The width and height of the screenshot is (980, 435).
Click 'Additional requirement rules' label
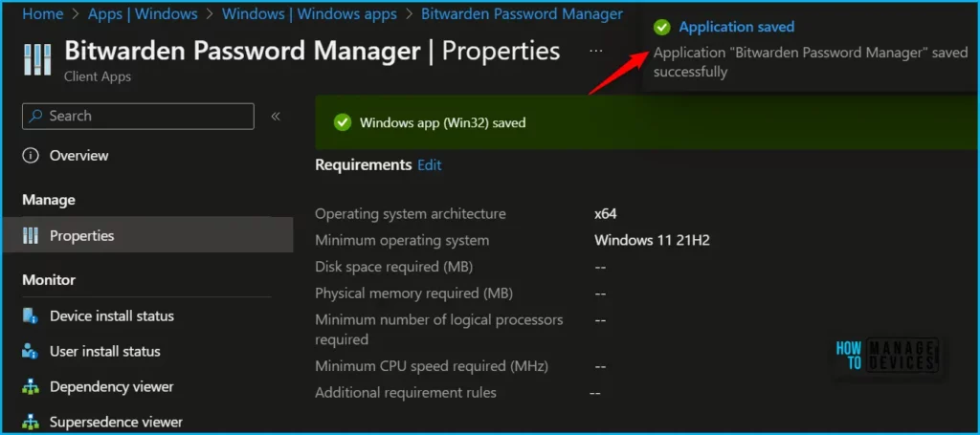(406, 393)
